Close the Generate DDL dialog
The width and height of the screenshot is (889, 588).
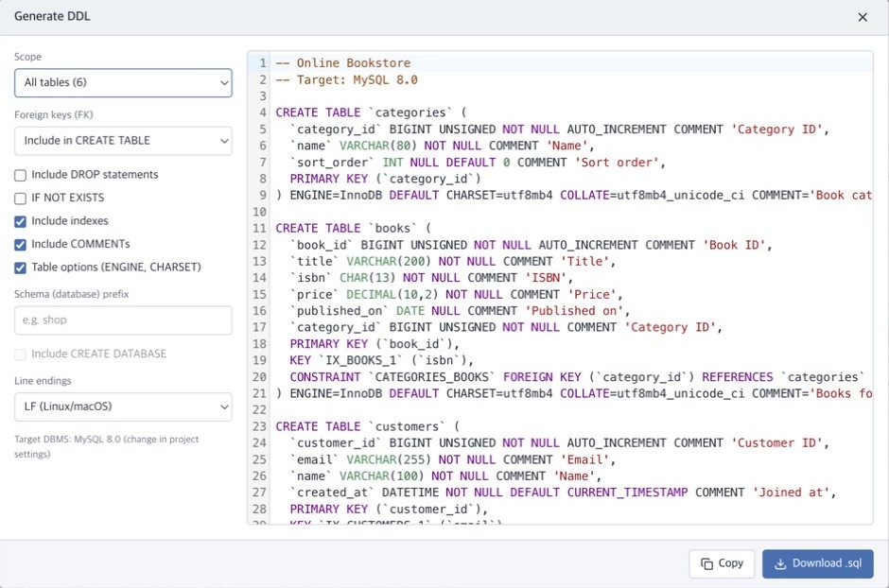[x=863, y=17]
